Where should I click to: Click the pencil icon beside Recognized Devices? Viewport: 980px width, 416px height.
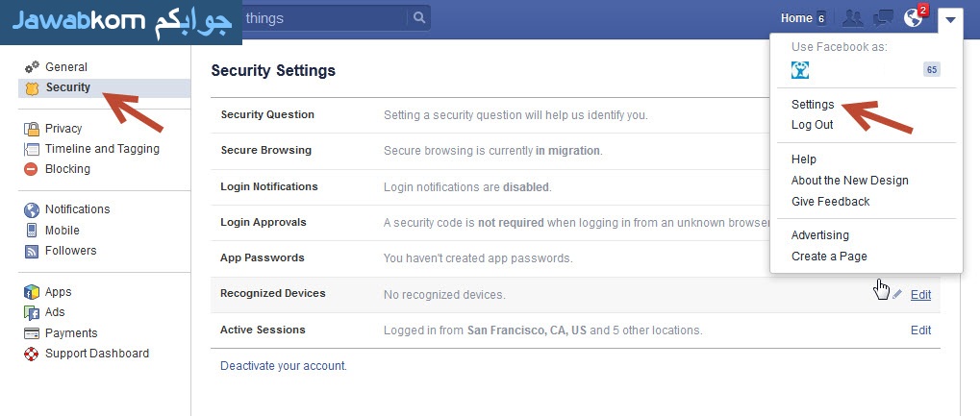pyautogui.click(x=897, y=294)
